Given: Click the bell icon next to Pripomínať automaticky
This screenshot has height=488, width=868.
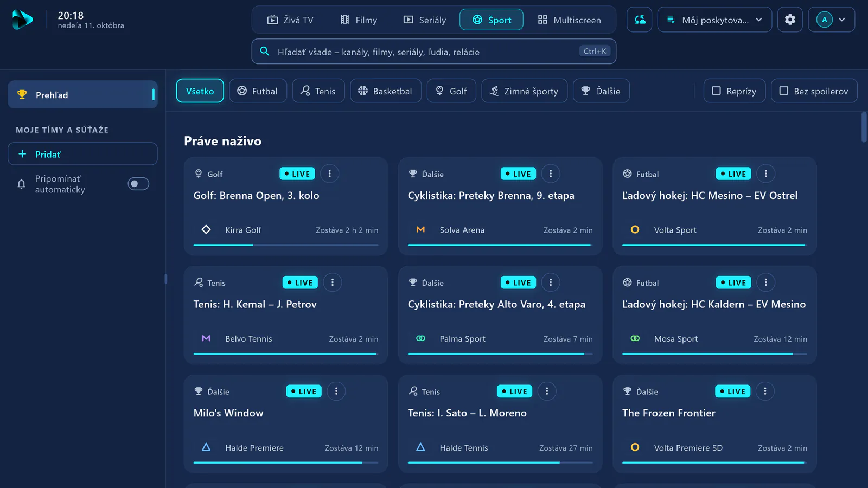Looking at the screenshot, I should coord(21,184).
